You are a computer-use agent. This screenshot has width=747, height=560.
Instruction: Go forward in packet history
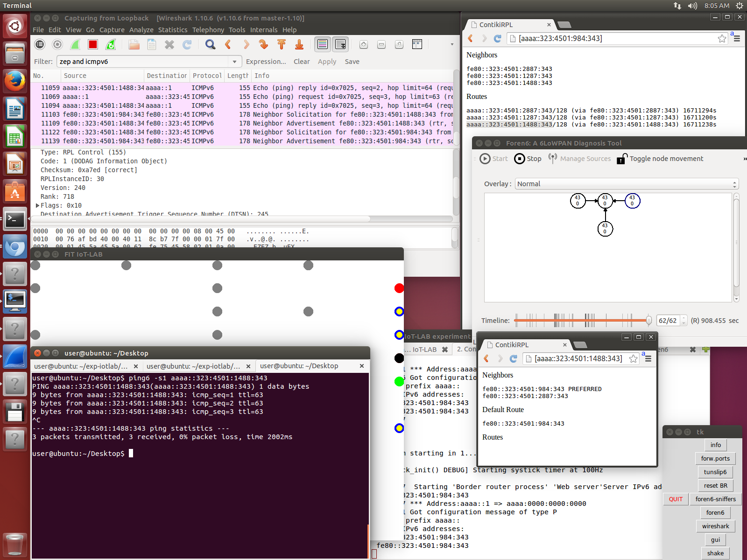pos(246,44)
